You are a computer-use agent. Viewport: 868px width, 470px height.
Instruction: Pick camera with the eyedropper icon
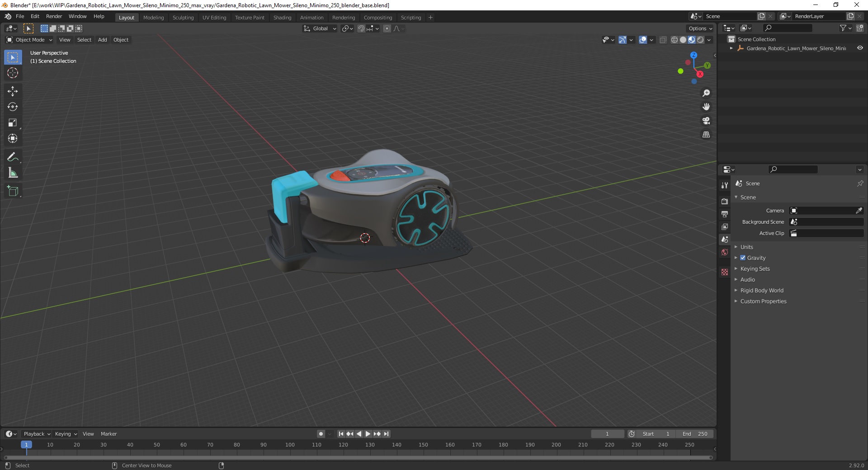tap(859, 211)
